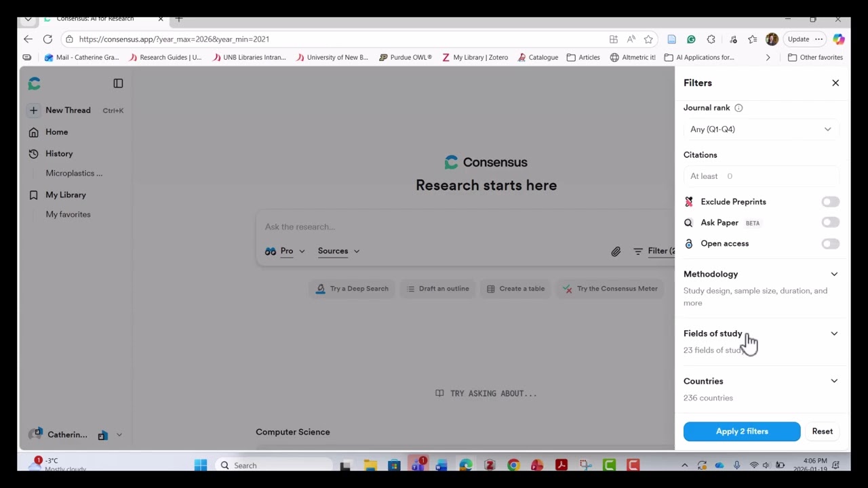Open Altmetric it! bookmark

pyautogui.click(x=633, y=58)
